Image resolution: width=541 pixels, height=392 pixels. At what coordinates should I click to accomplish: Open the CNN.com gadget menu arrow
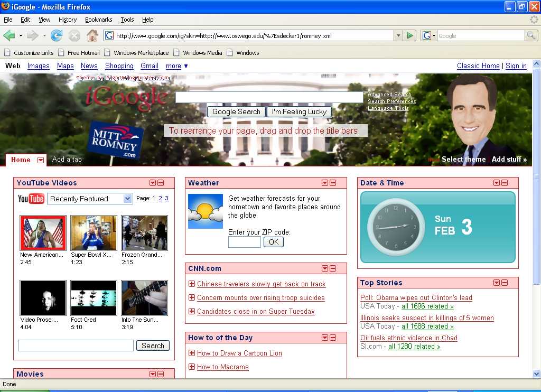[x=325, y=268]
